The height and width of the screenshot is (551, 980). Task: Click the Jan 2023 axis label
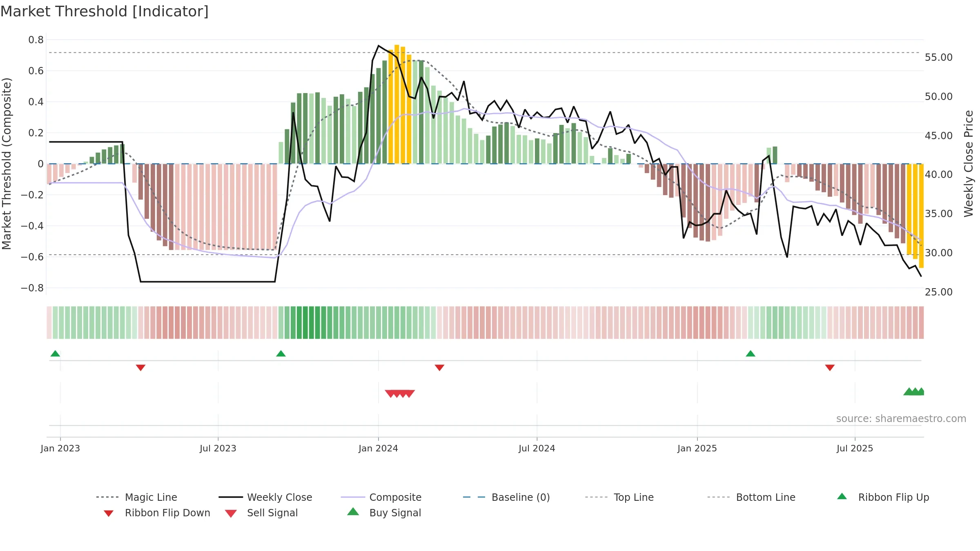60,448
